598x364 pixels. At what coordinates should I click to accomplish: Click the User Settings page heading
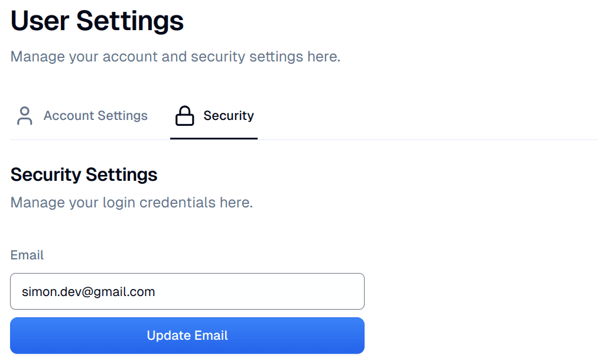97,21
